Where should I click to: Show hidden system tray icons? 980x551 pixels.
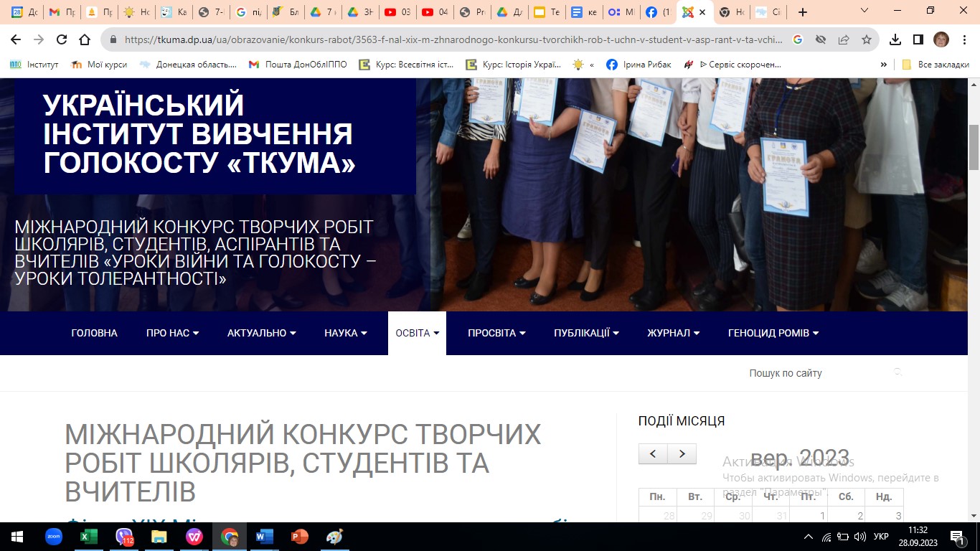[x=809, y=537]
